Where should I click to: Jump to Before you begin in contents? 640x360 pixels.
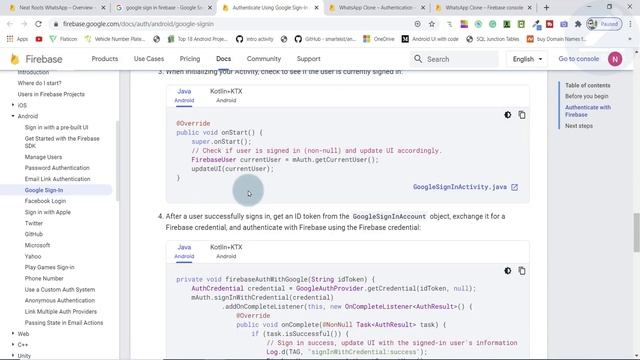587,96
